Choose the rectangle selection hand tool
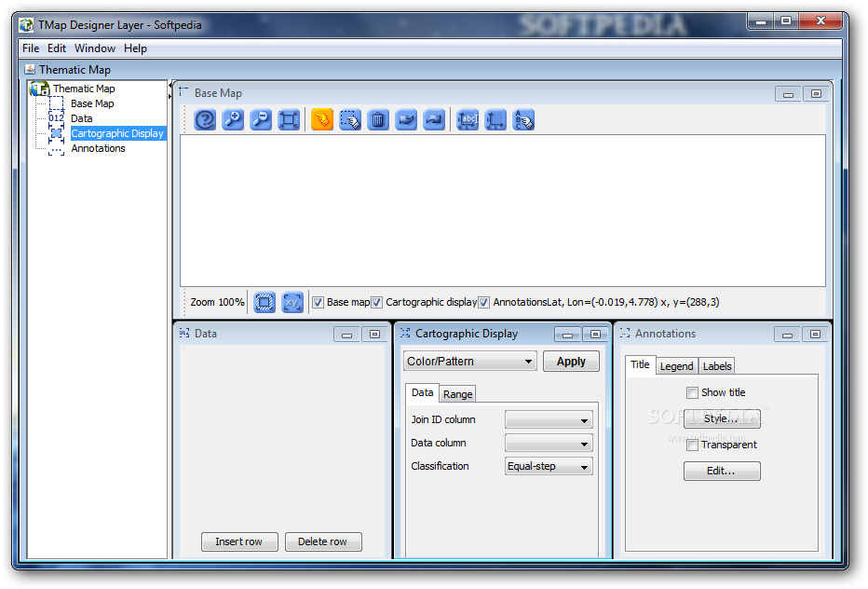 click(x=350, y=119)
